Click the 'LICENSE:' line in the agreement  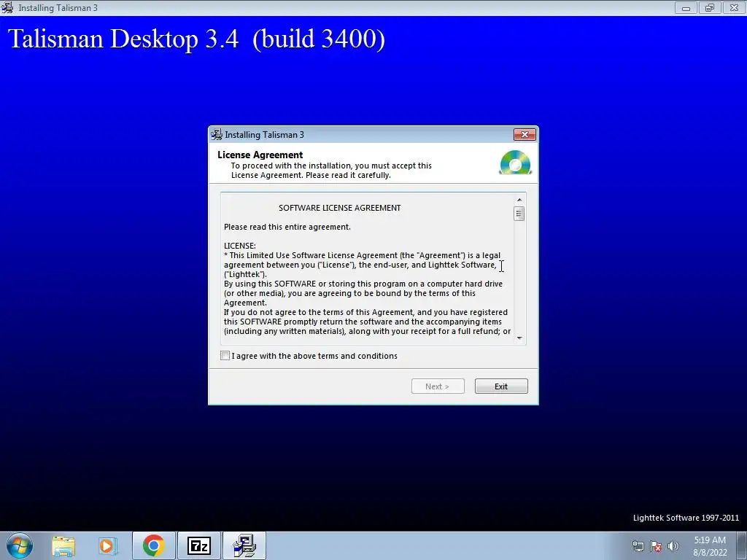[x=239, y=246]
